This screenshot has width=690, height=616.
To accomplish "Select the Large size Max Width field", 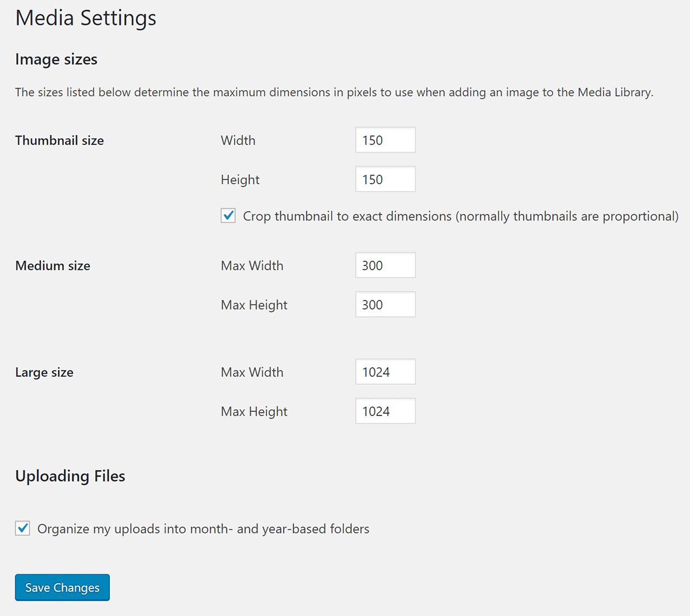I will coord(385,371).
